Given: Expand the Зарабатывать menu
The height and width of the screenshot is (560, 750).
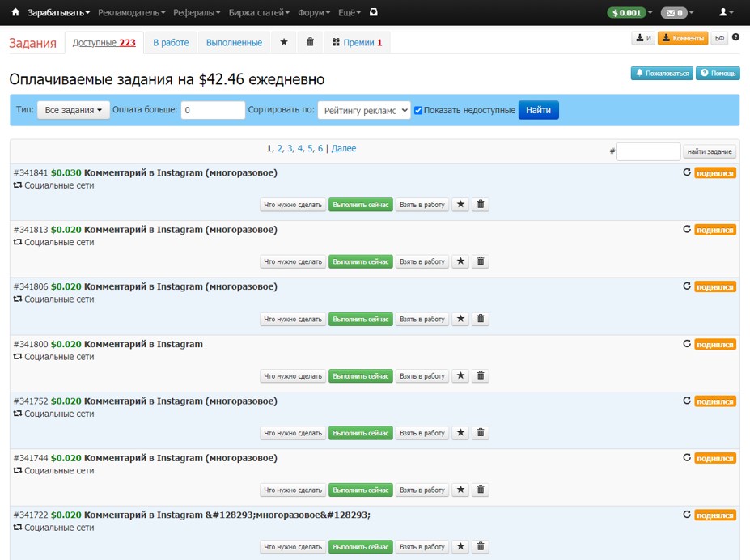Looking at the screenshot, I should 58,12.
